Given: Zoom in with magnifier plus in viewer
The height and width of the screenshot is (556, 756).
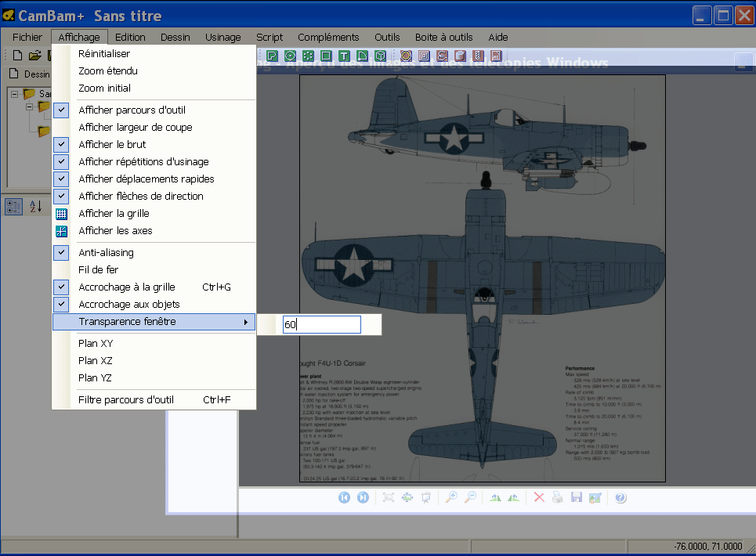Looking at the screenshot, I should click(451, 498).
